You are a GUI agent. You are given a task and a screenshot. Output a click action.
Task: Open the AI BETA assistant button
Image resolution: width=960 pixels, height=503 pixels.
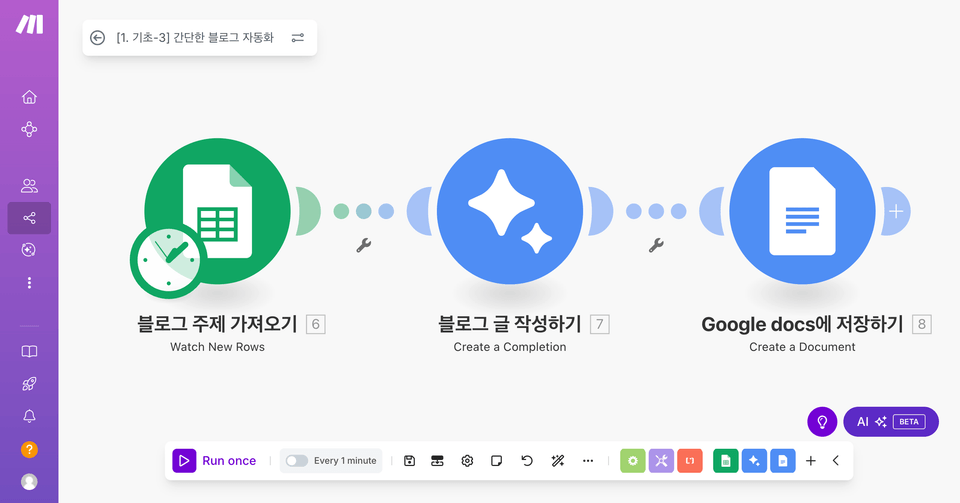coord(891,422)
